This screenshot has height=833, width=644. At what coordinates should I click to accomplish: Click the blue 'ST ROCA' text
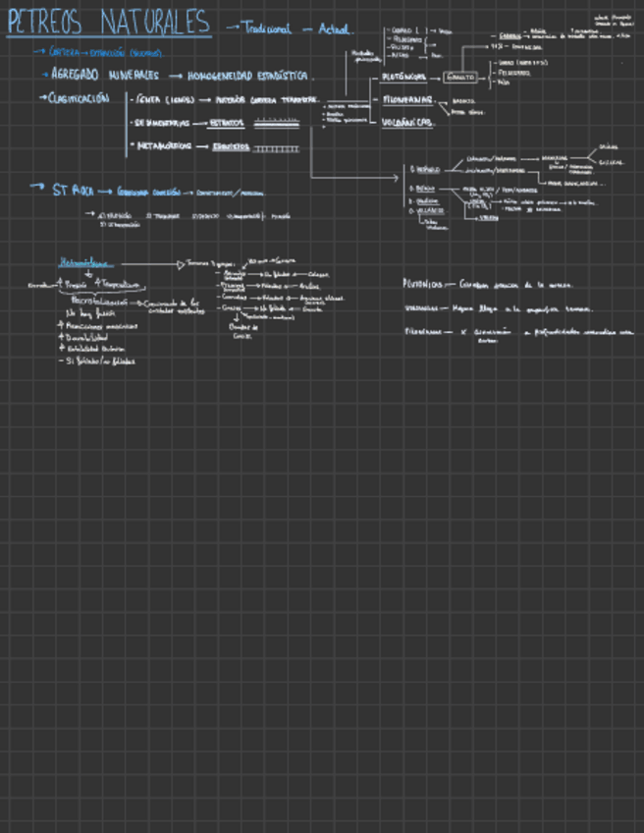(73, 191)
